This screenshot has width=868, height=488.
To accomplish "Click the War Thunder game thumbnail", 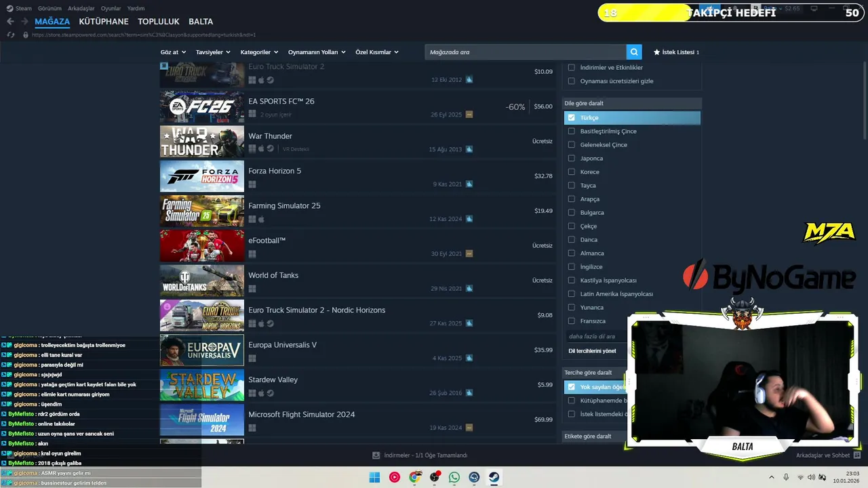I will tap(202, 141).
